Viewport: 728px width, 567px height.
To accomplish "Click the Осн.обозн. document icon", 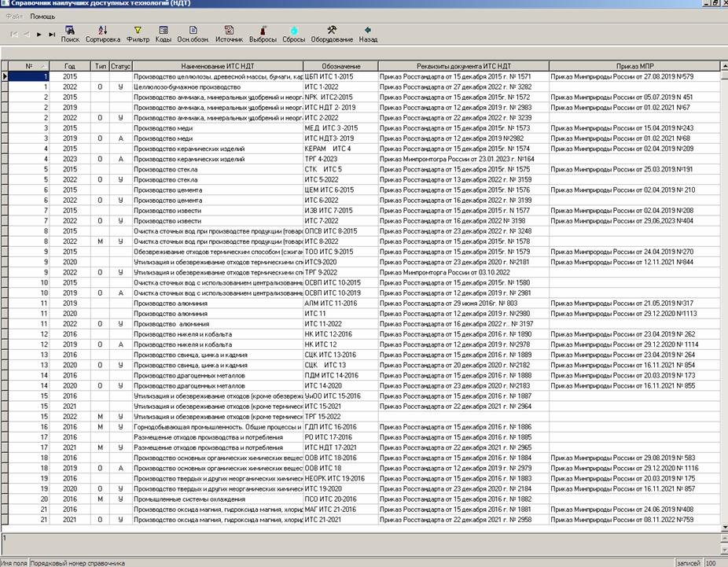I will coord(193,33).
